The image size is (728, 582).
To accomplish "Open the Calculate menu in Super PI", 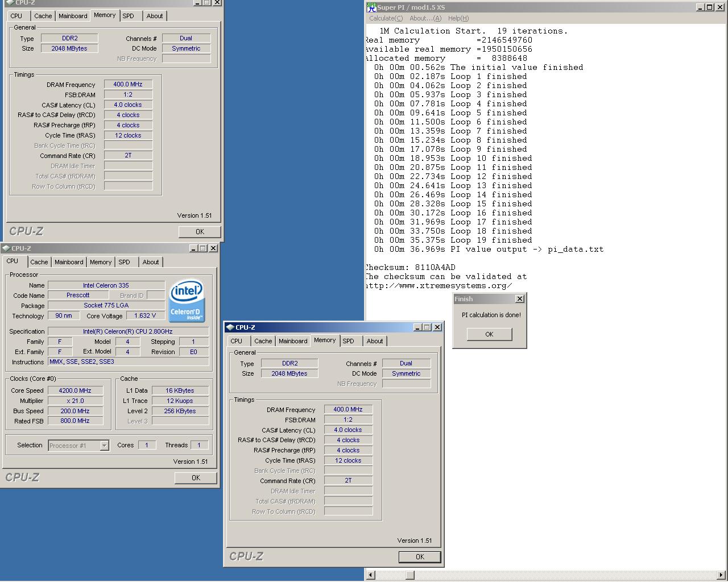I will coord(386,18).
